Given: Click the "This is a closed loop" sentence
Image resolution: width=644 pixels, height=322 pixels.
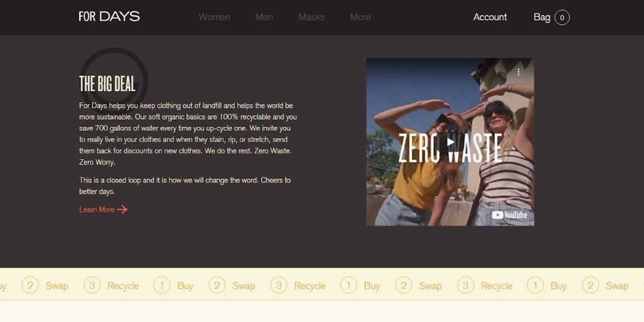Looking at the screenshot, I should pos(185,186).
